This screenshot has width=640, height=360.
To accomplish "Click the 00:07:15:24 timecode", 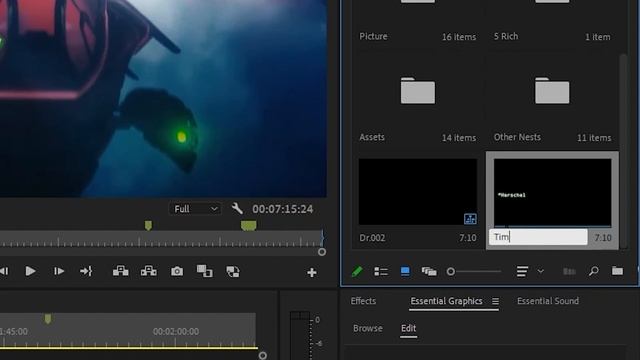I will (282, 209).
